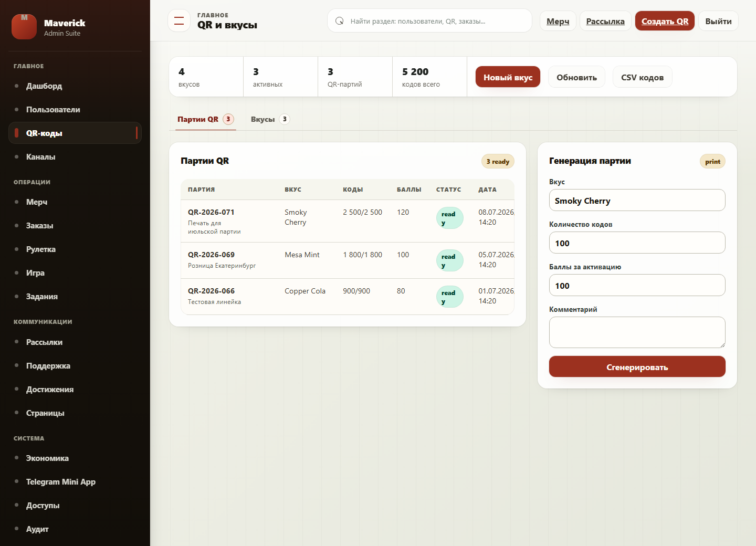Select QR-коды in the sidebar
Image resolution: width=756 pixels, height=546 pixels.
pos(75,133)
